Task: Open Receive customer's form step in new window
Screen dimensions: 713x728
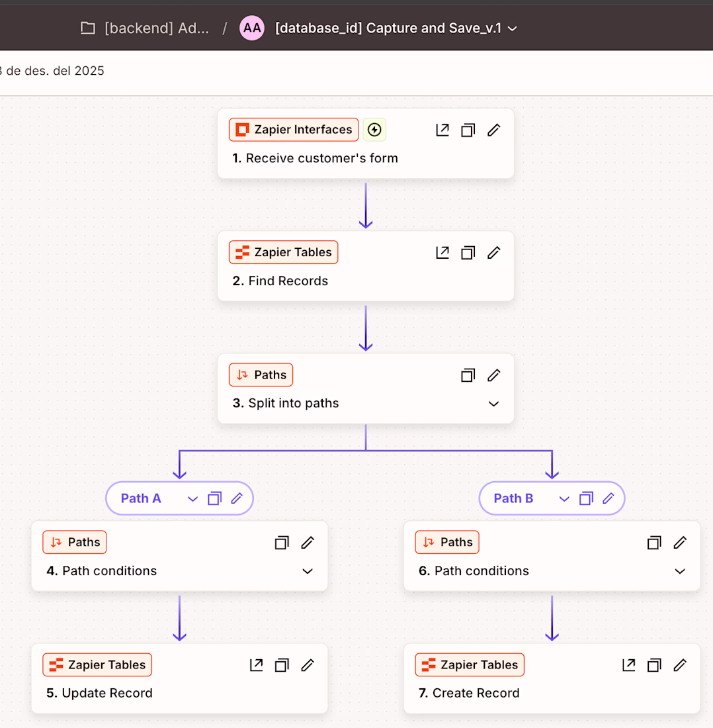Action: click(x=442, y=130)
